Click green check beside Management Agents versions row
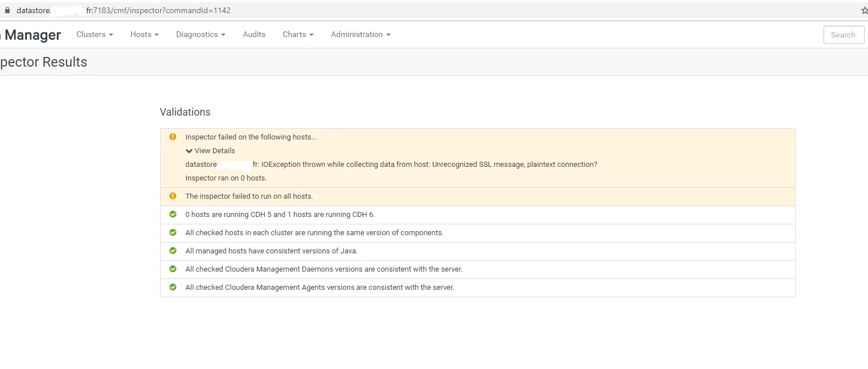Image resolution: width=868 pixels, height=369 pixels. [173, 287]
